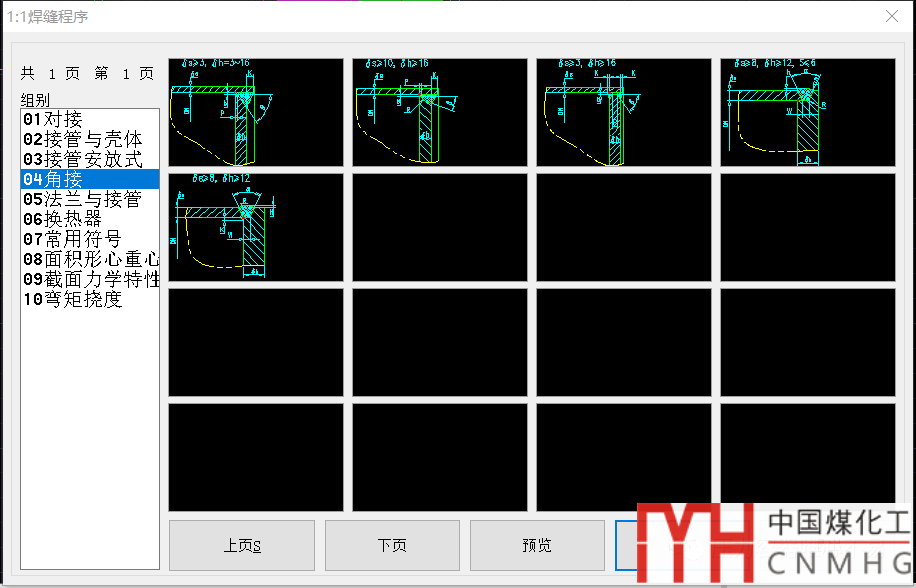
Task: Open the 06换热器 group
Action: click(x=90, y=219)
